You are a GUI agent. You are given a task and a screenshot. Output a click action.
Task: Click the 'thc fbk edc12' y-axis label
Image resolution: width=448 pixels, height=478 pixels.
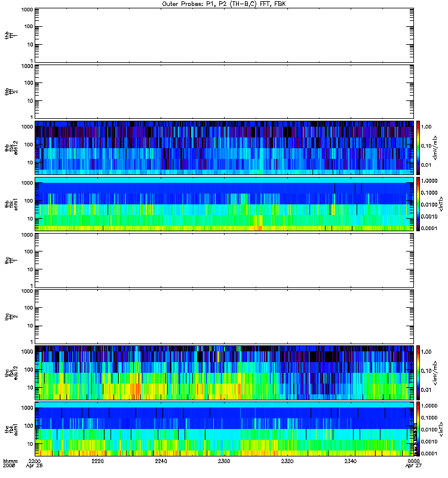click(11, 373)
